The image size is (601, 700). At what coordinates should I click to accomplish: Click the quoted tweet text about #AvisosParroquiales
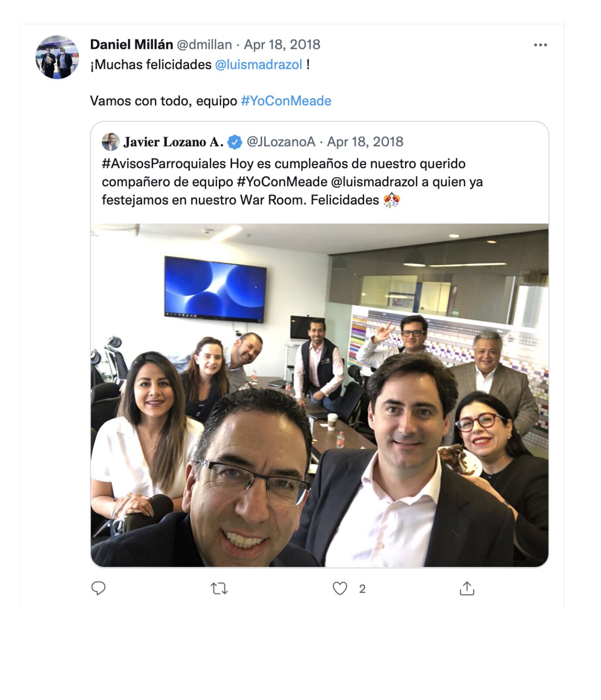pyautogui.click(x=292, y=182)
